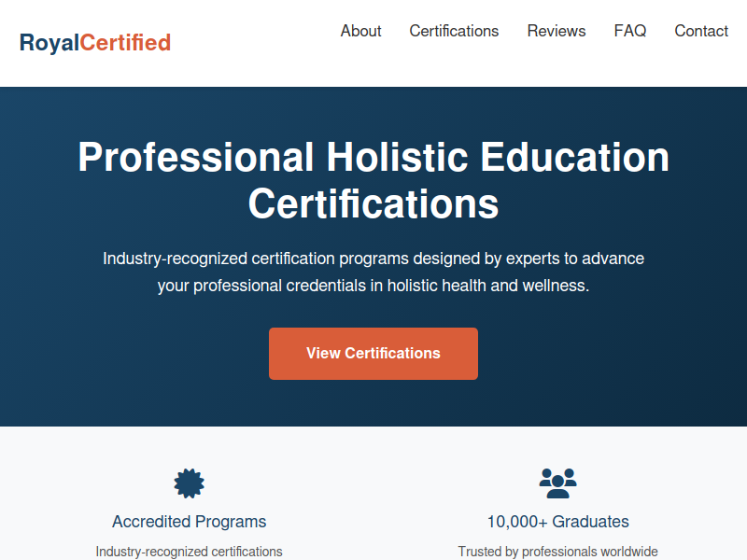Click the View Certifications button
The width and height of the screenshot is (747, 560).
point(373,354)
